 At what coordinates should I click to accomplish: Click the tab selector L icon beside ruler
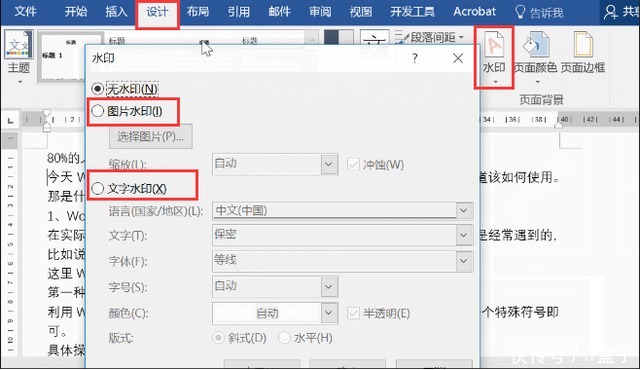point(10,120)
